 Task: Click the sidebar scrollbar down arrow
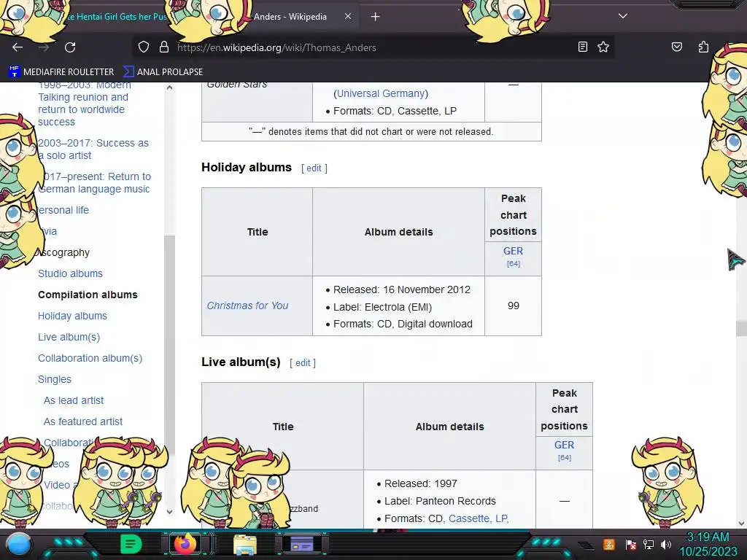coord(169,512)
